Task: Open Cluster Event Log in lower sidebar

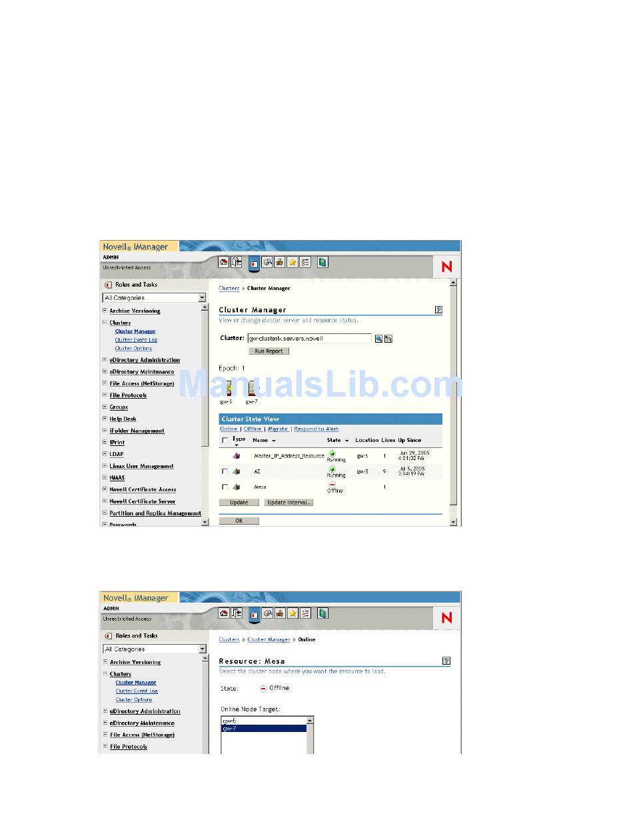Action: [137, 691]
